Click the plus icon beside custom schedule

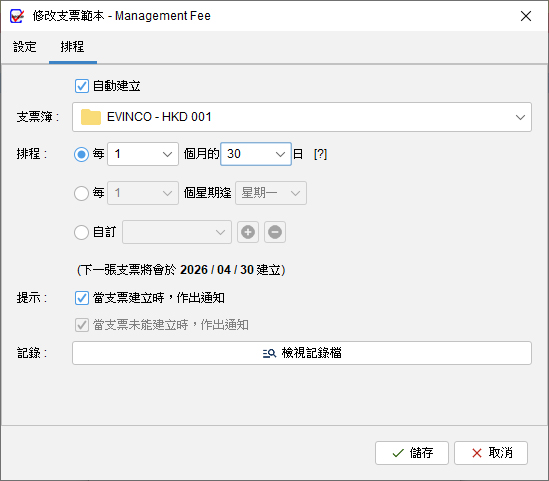[248, 232]
